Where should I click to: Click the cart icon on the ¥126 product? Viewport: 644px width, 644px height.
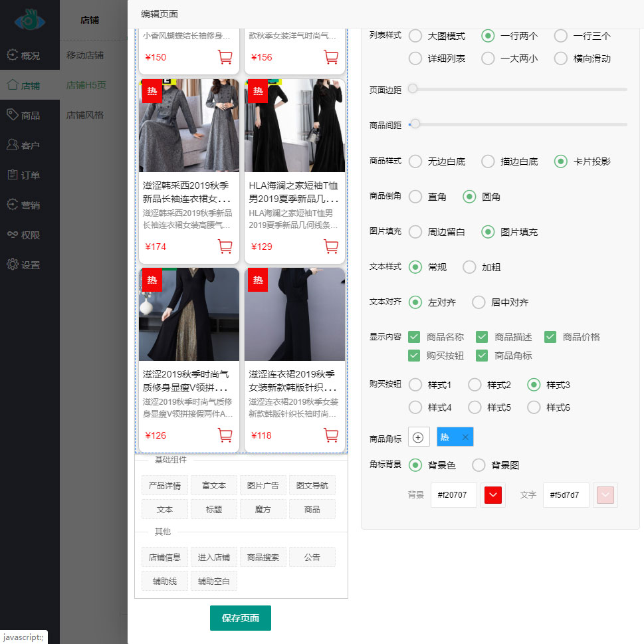coord(225,435)
